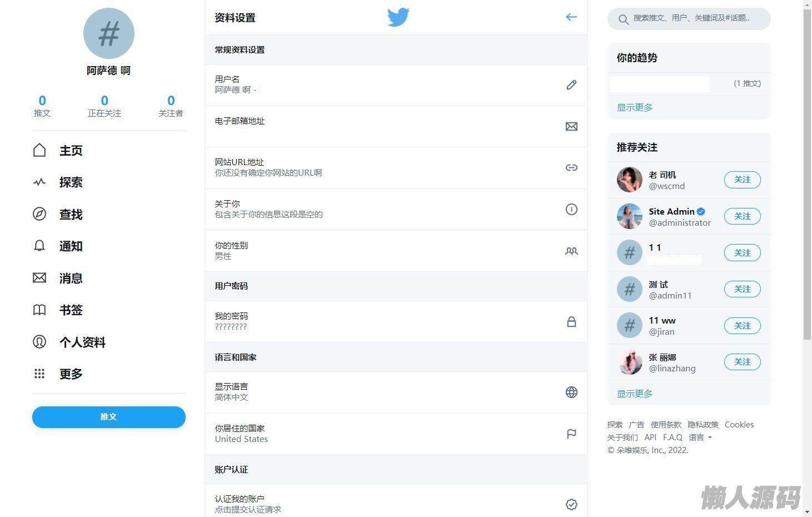This screenshot has width=812, height=517.
Task: Click the @wscmd username
Action: [x=667, y=186]
